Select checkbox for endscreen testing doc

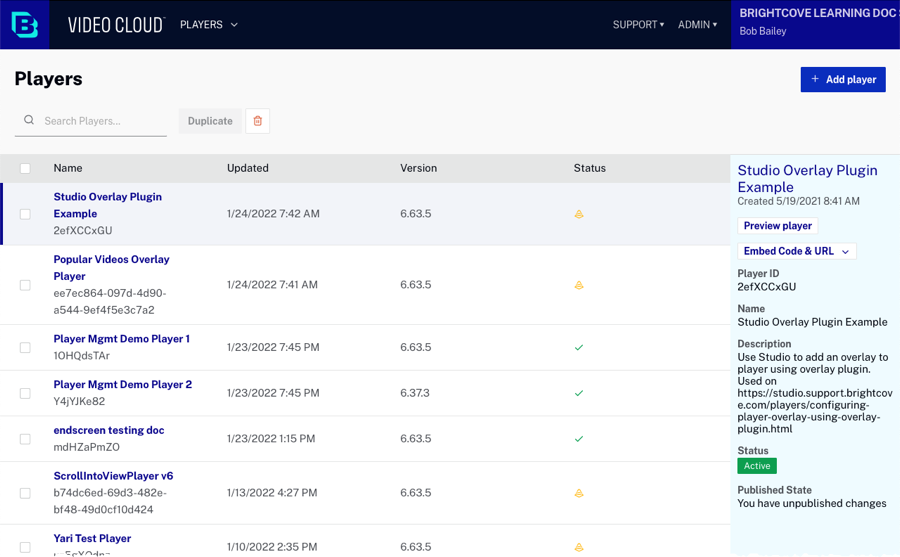[x=25, y=439]
